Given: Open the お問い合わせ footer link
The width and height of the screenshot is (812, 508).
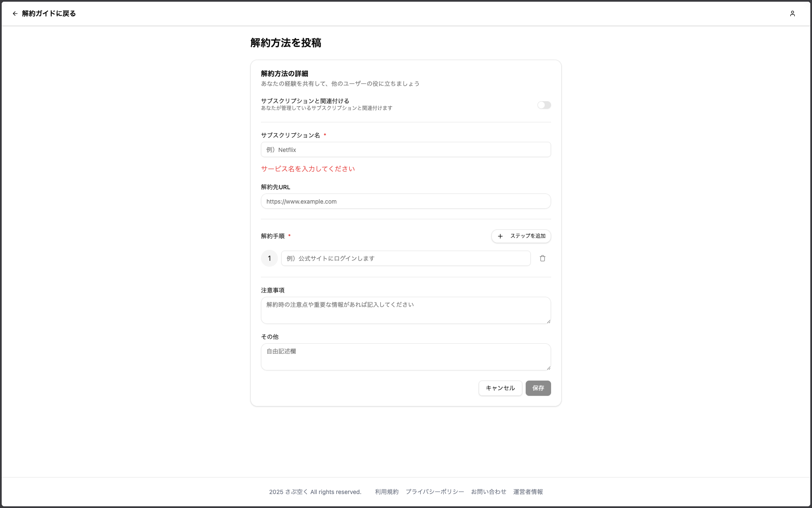Looking at the screenshot, I should coord(488,491).
